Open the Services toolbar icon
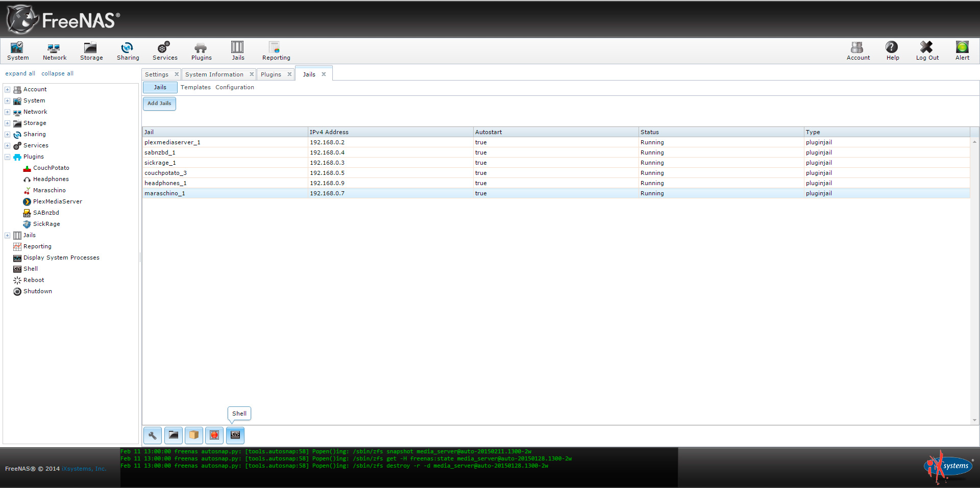Viewport: 980px width, 488px height. [165, 51]
